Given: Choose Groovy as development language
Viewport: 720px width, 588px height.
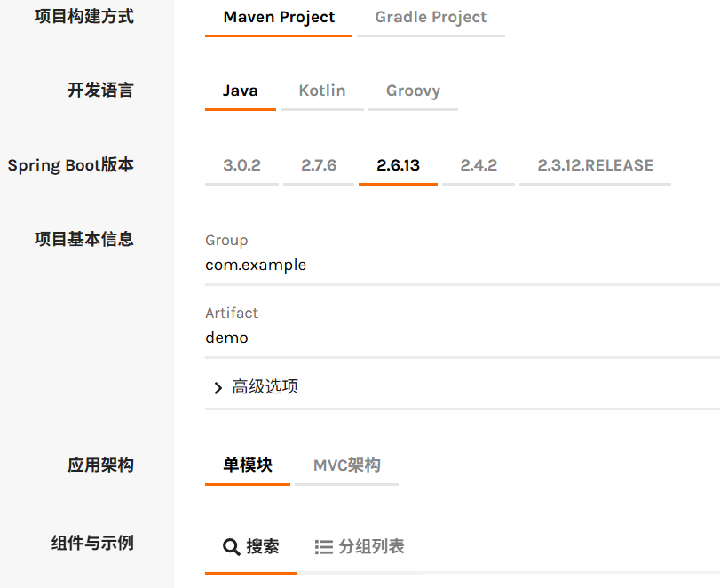Looking at the screenshot, I should [x=413, y=91].
